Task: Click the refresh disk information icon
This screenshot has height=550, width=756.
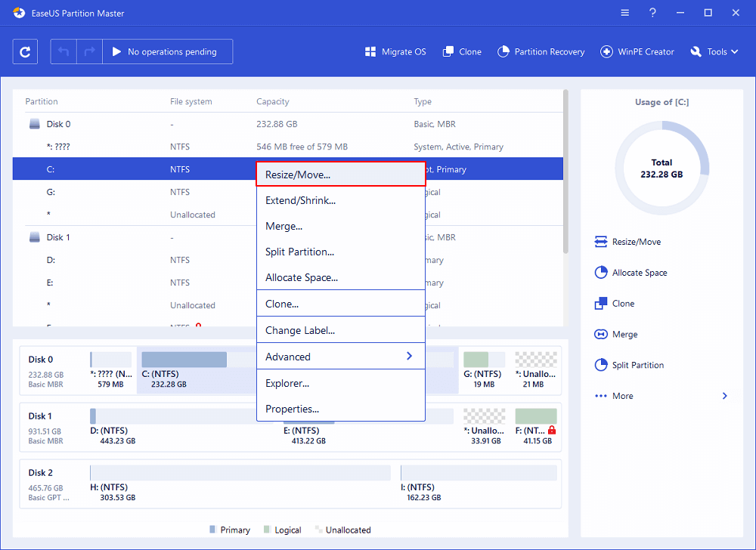Action: pos(25,51)
